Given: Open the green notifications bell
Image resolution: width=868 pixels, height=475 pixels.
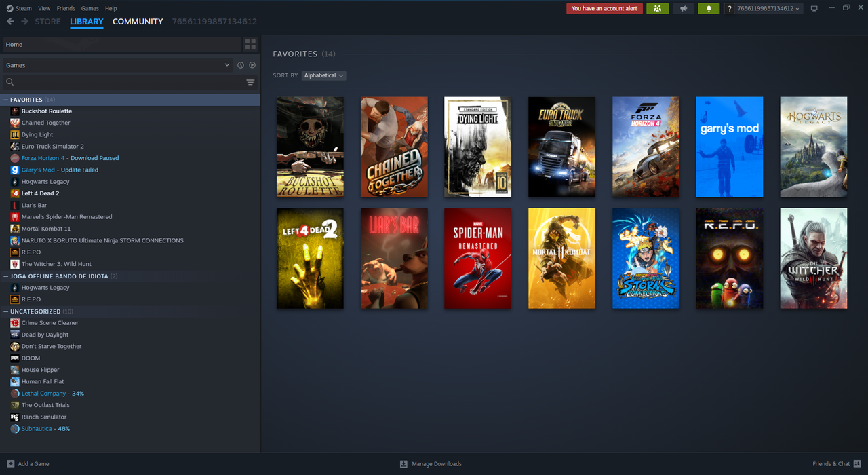Looking at the screenshot, I should (x=709, y=8).
